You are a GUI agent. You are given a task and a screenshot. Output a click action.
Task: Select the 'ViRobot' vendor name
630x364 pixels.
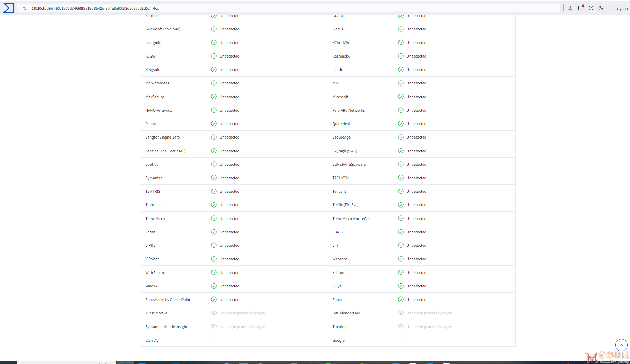152,259
